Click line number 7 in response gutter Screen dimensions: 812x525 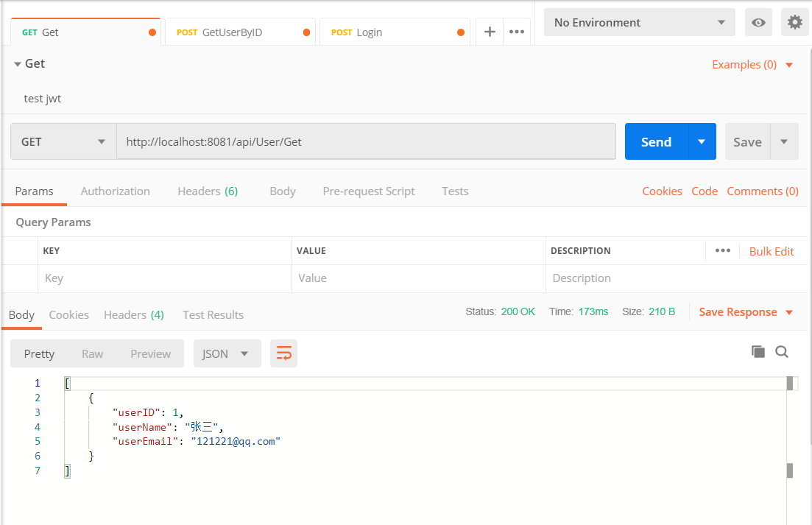[x=38, y=470]
